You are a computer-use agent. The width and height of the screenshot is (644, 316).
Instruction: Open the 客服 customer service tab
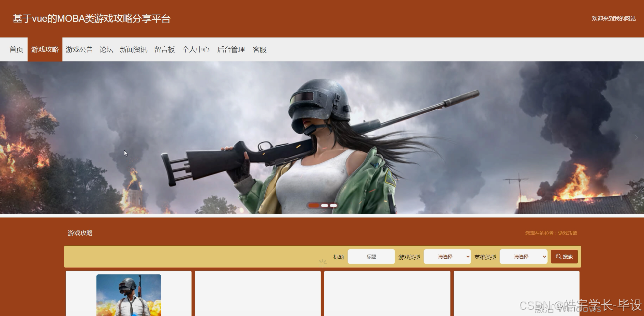tap(259, 50)
